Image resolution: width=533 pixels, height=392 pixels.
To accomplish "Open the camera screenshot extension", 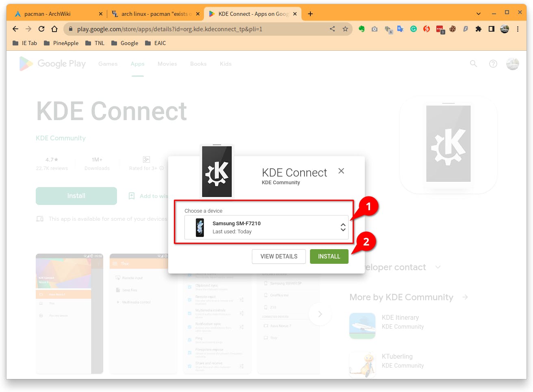I will pyautogui.click(x=375, y=29).
